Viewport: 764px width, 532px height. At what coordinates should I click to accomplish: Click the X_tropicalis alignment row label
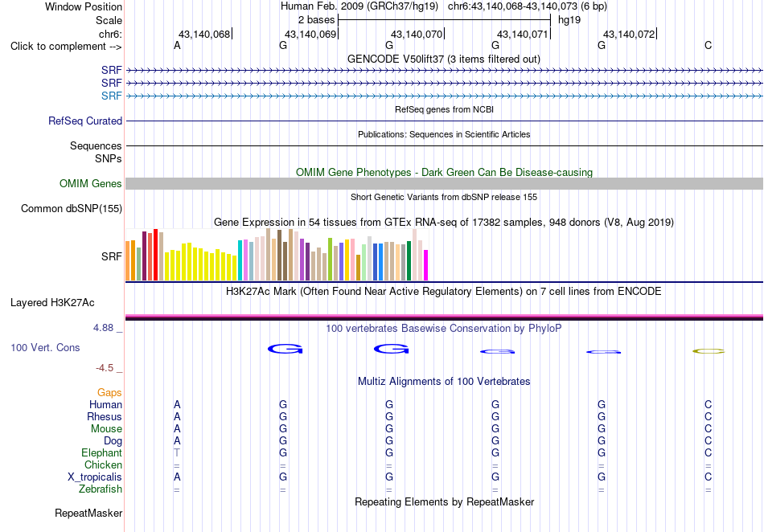[95, 477]
